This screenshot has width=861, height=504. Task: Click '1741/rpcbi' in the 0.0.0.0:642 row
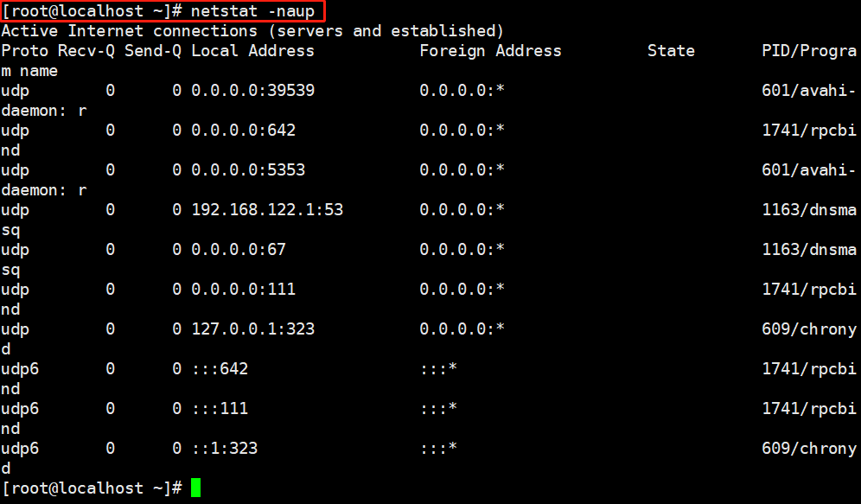[809, 131]
